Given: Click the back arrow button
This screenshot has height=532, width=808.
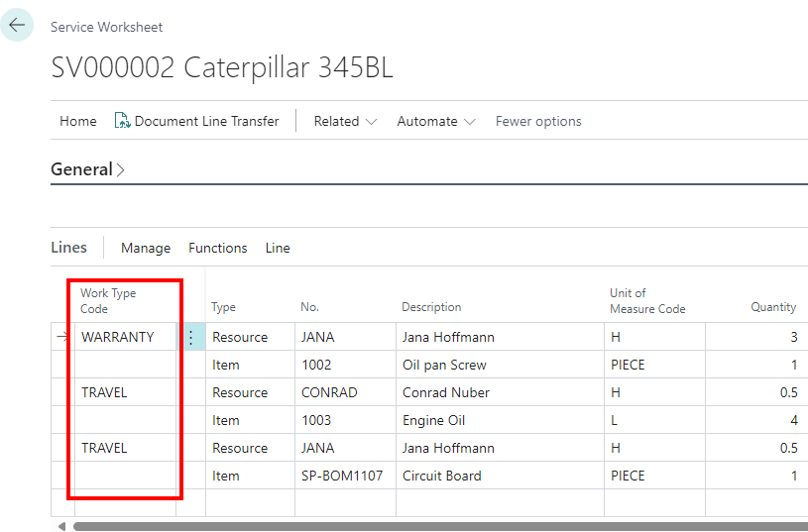Looking at the screenshot, I should click(17, 25).
